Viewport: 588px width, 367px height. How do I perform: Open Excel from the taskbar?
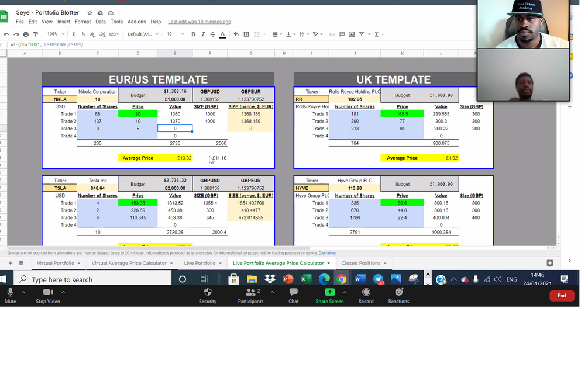tap(306, 279)
